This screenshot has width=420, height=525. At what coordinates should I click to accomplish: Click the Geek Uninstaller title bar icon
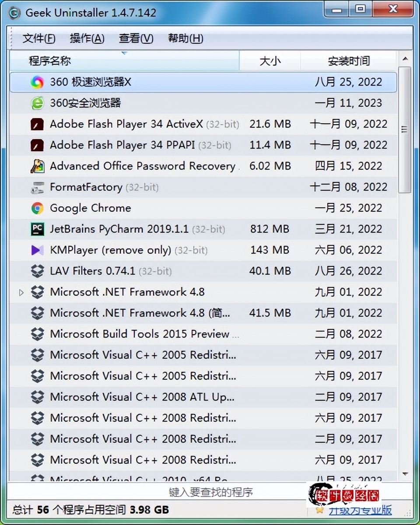click(14, 13)
